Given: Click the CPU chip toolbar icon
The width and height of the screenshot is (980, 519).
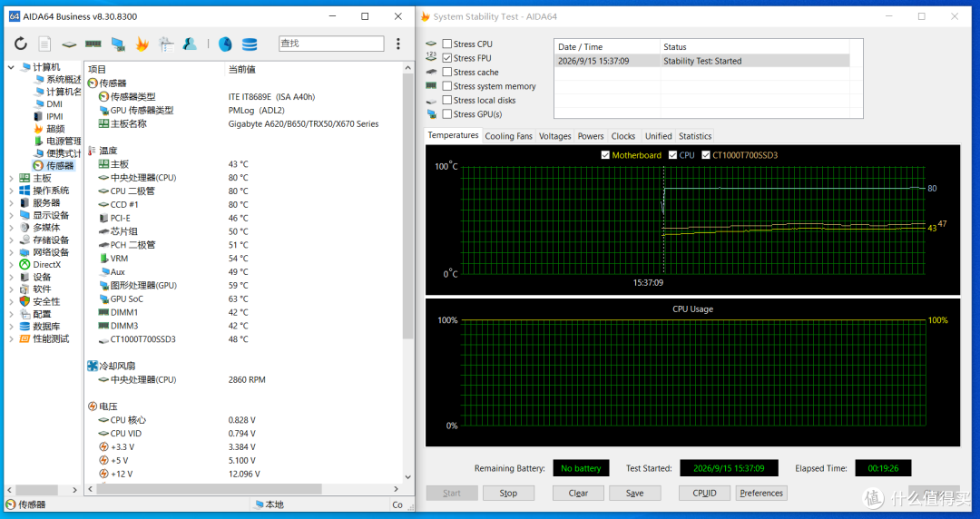Looking at the screenshot, I should tap(69, 44).
